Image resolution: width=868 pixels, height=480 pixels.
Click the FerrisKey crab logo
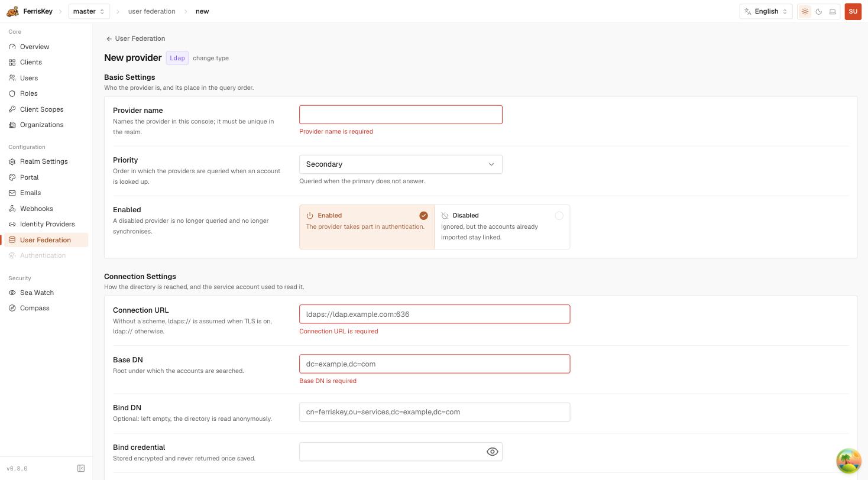(x=12, y=11)
